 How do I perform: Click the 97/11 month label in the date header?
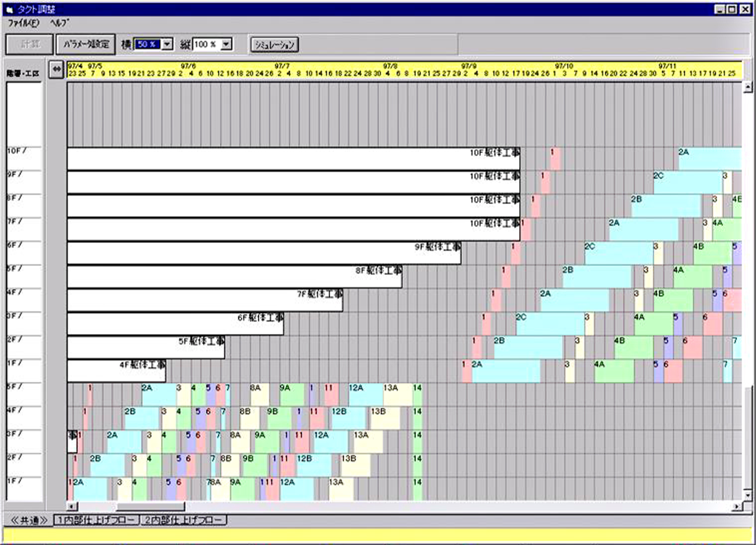[667, 66]
